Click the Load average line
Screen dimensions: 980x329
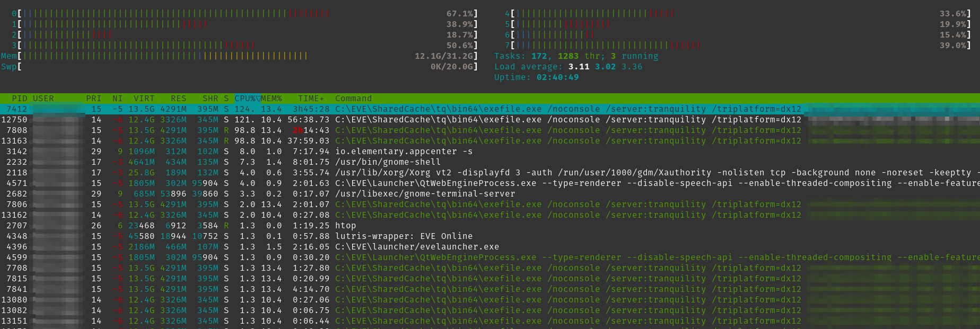click(x=568, y=67)
